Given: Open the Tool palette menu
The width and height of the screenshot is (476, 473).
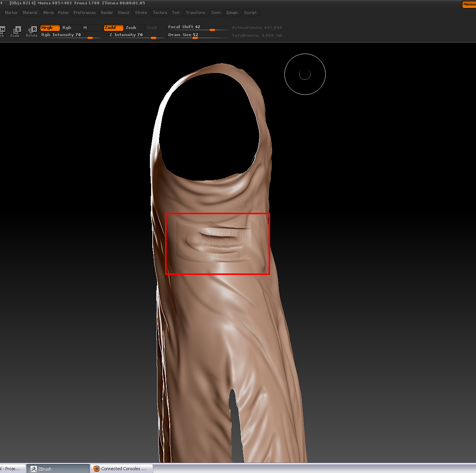Looking at the screenshot, I should 175,13.
